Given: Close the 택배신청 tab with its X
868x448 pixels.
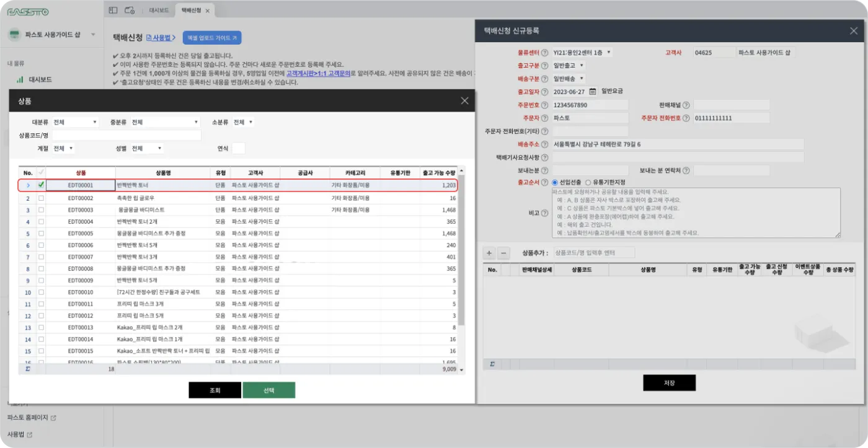Looking at the screenshot, I should tap(207, 11).
